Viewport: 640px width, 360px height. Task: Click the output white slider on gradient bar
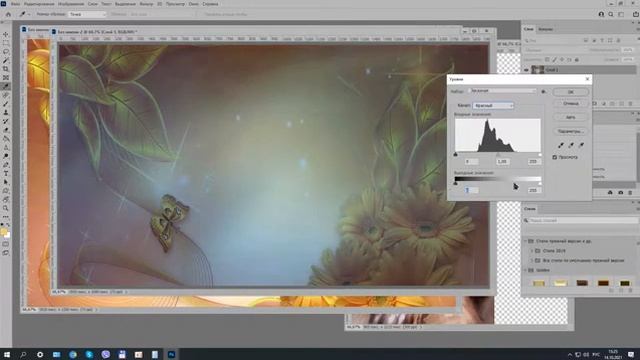pos(540,183)
